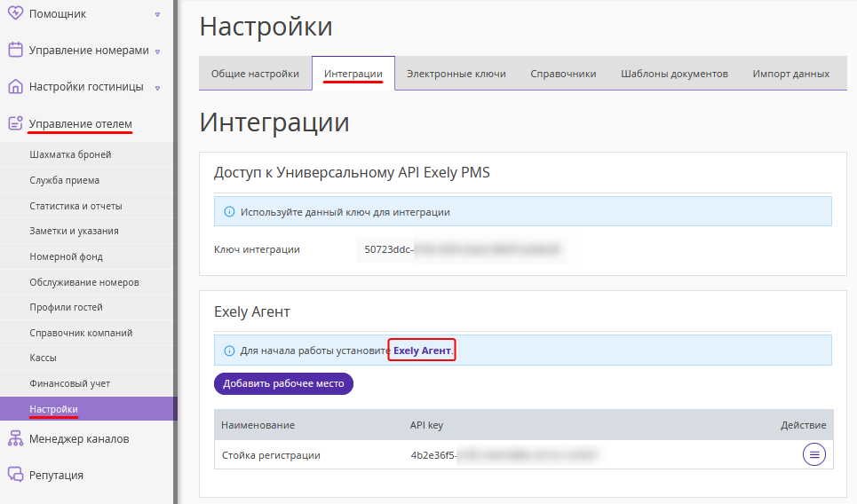Click the Управление отелем icon

pos(15,122)
